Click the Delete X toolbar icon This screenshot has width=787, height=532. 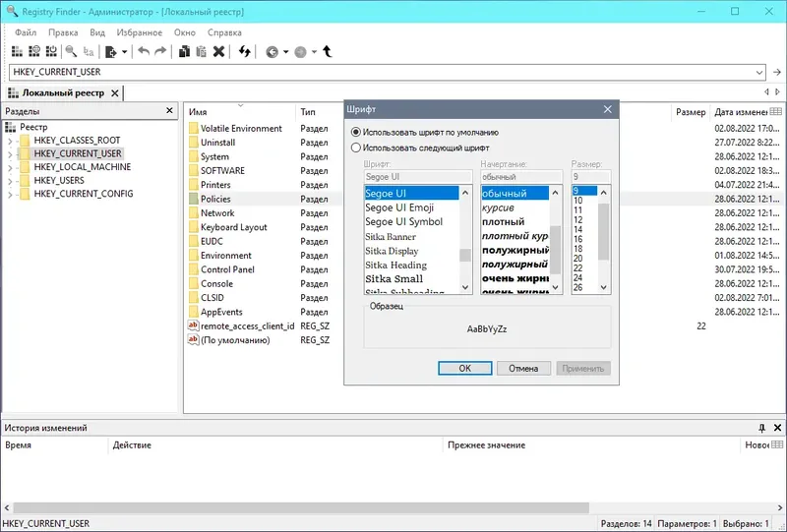click(218, 51)
